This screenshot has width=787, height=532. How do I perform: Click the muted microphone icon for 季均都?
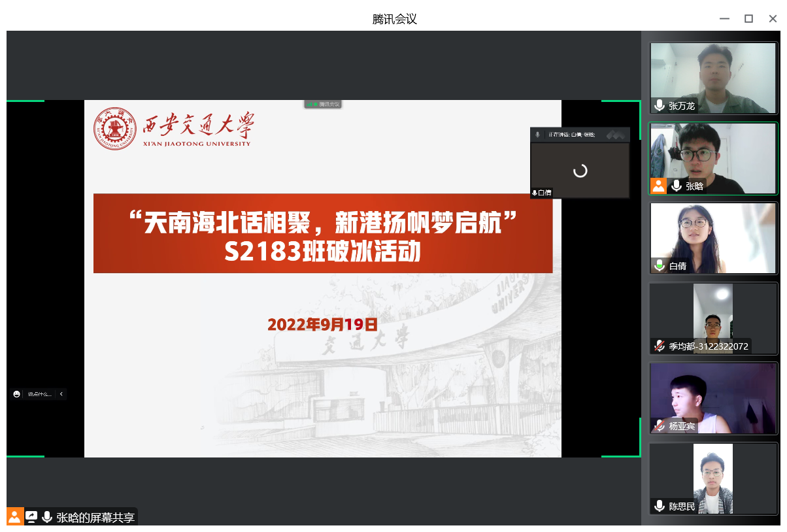tap(660, 346)
